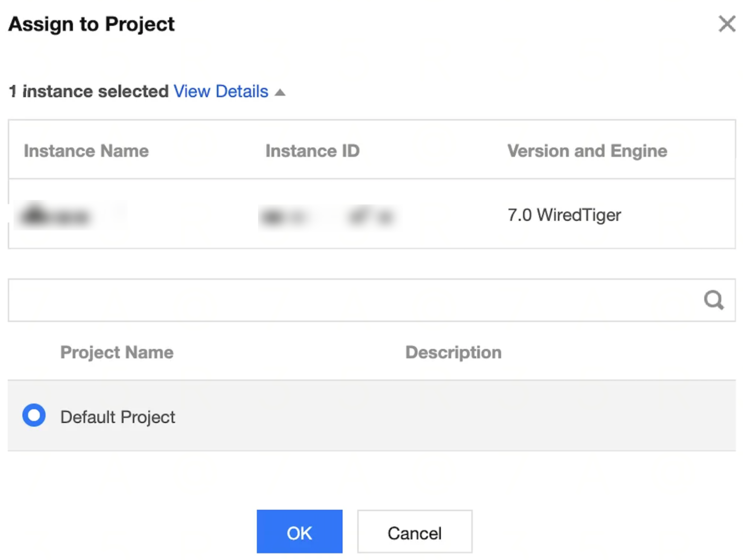
Task: Click the Assign to Project title
Action: [91, 24]
